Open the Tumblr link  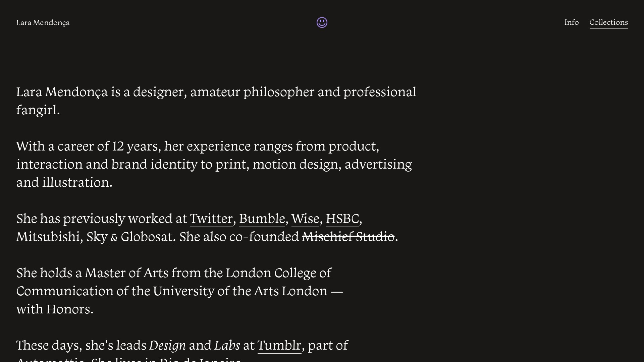(x=279, y=346)
